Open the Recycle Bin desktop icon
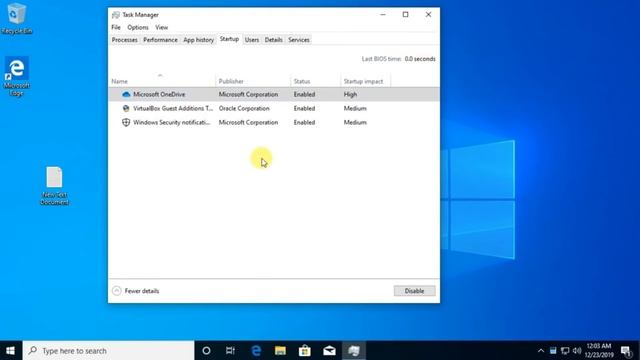Viewport: 640px width, 360px height. (16, 18)
